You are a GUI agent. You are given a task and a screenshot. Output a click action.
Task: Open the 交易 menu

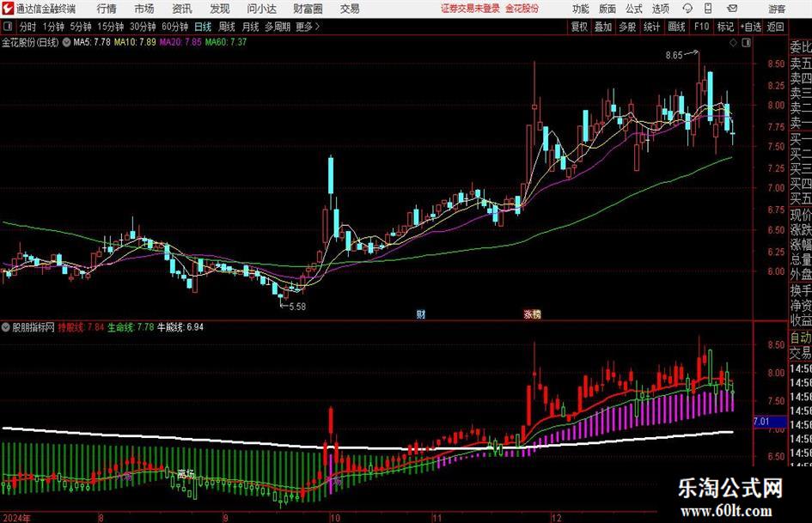pyautogui.click(x=350, y=9)
